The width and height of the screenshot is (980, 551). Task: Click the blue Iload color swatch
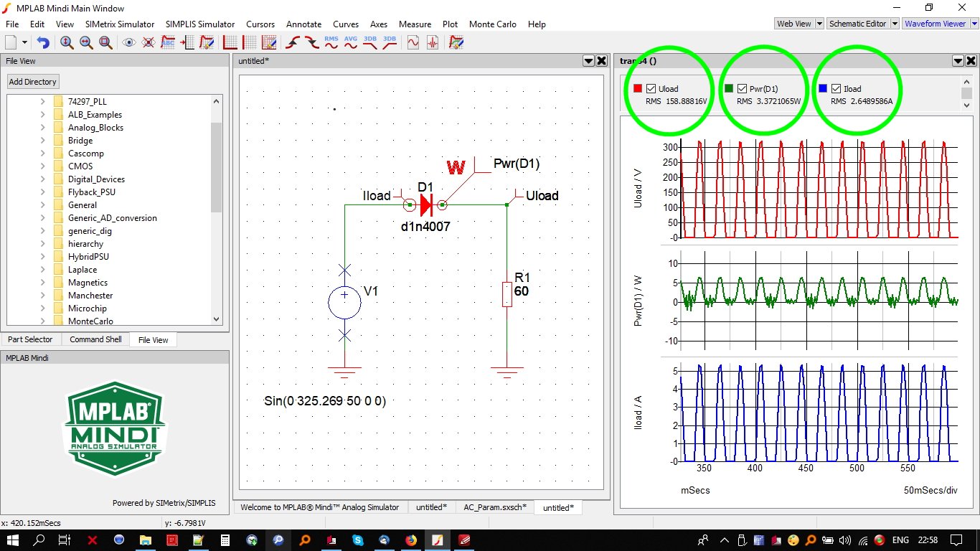(x=823, y=89)
